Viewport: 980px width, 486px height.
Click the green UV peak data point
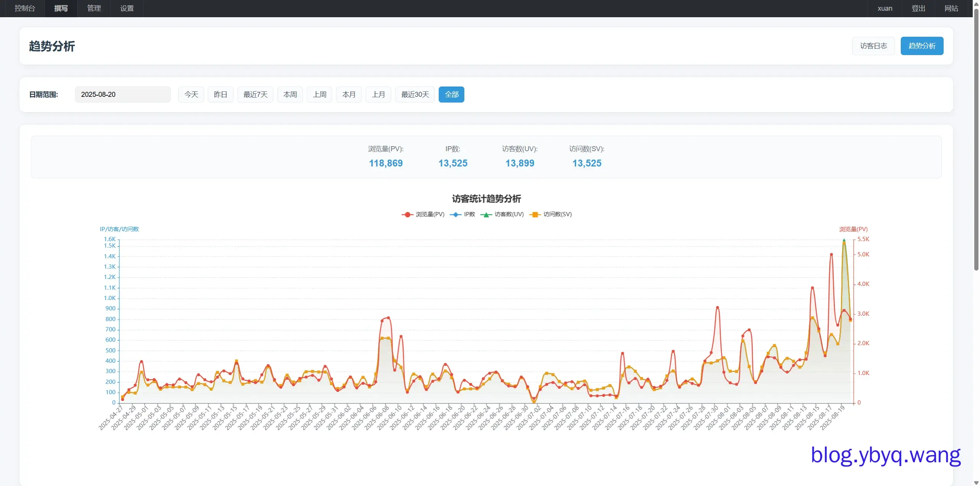click(844, 240)
